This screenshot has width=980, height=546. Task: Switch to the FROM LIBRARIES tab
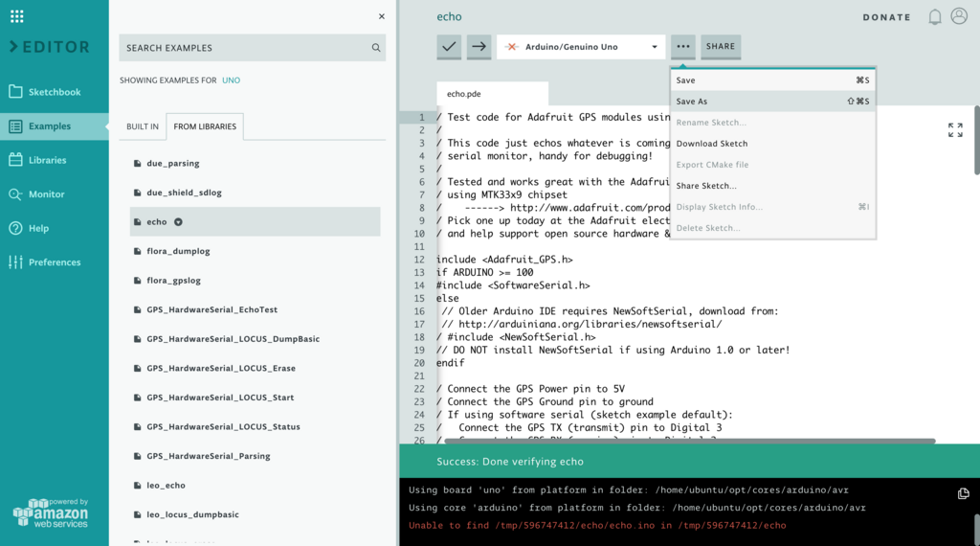coord(205,126)
